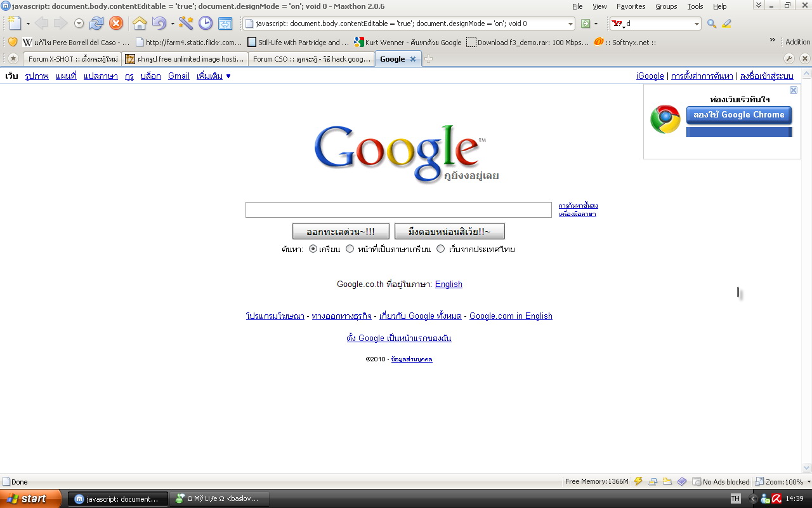This screenshot has height=508, width=812.
Task: Click the Google Chrome blue promo button
Action: click(739, 115)
